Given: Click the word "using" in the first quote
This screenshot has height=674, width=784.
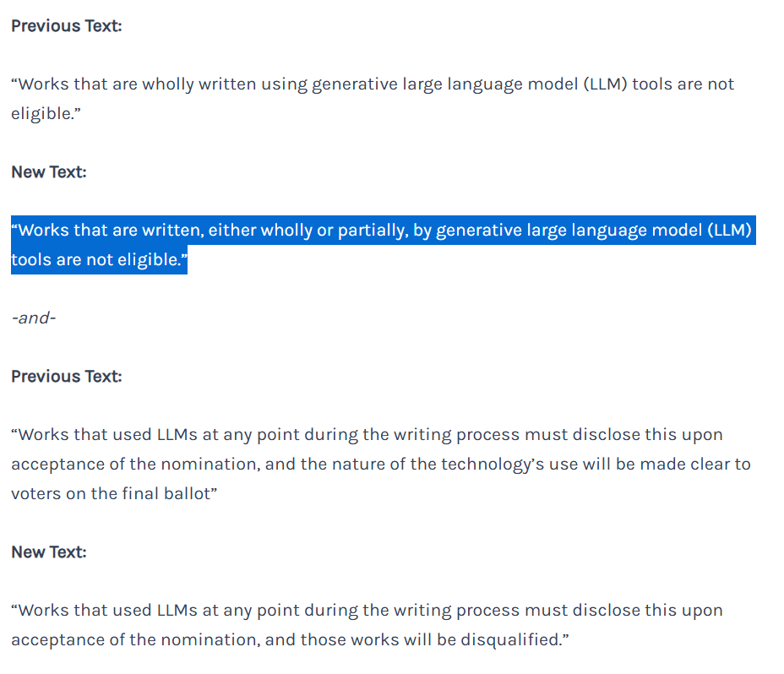Looking at the screenshot, I should [283, 84].
